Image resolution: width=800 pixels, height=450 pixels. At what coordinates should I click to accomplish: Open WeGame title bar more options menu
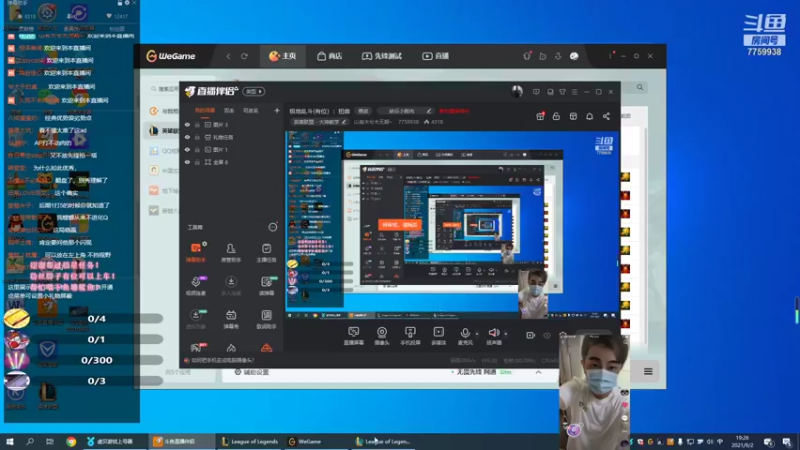pos(610,56)
